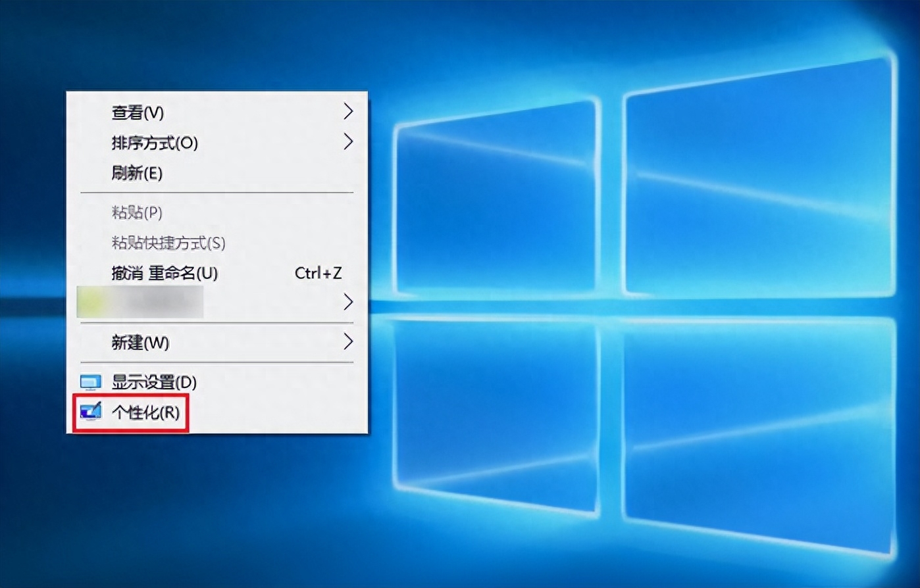Viewport: 920px width, 588px height.
Task: Open 显示设置(D) from the context menu
Action: pos(154,382)
